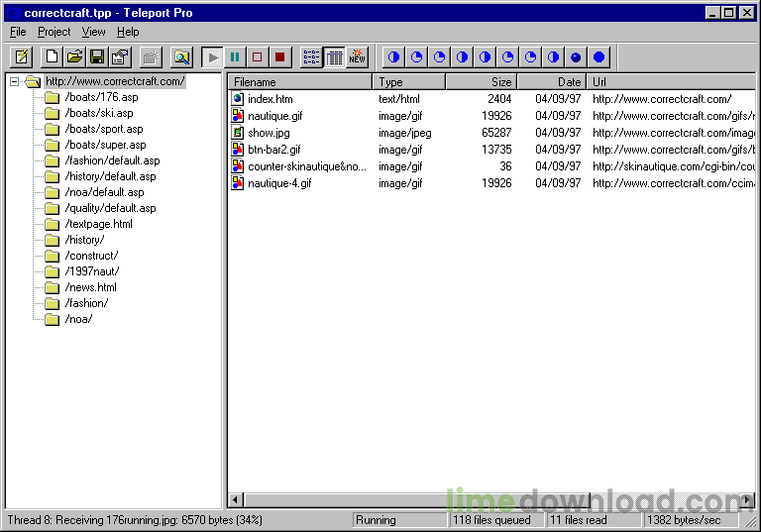Screen dimensions: 761x532
Task: Toggle the NEW files filter icon
Action: tap(357, 57)
